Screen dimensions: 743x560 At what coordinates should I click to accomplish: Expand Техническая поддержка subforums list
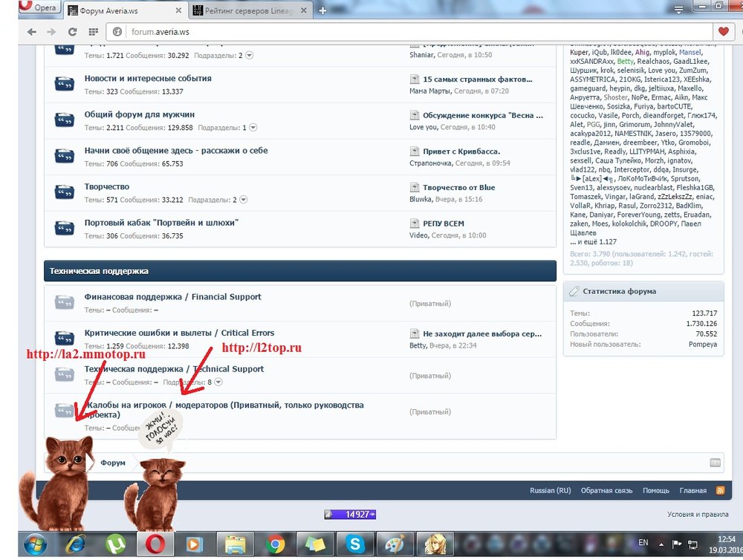pos(218,382)
